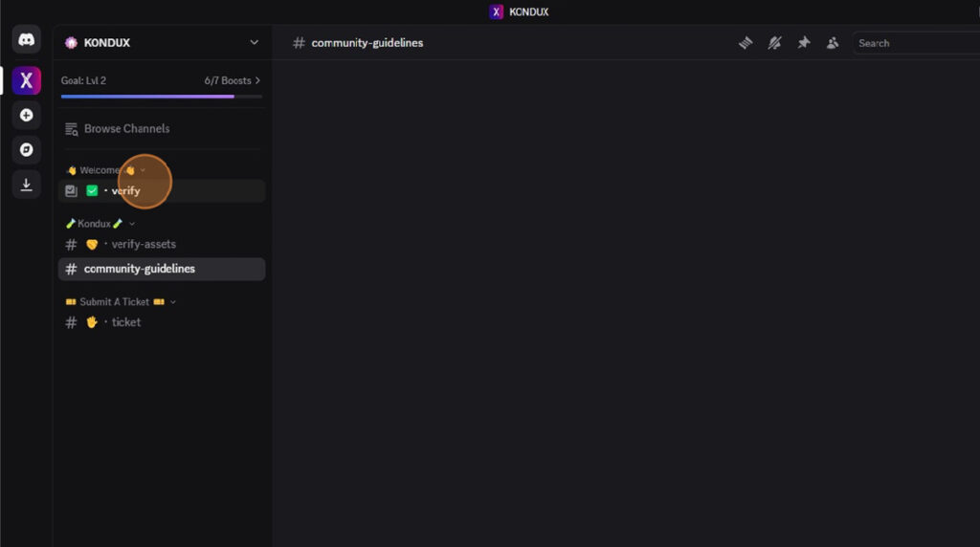Open the Threads icon in the header

[746, 43]
